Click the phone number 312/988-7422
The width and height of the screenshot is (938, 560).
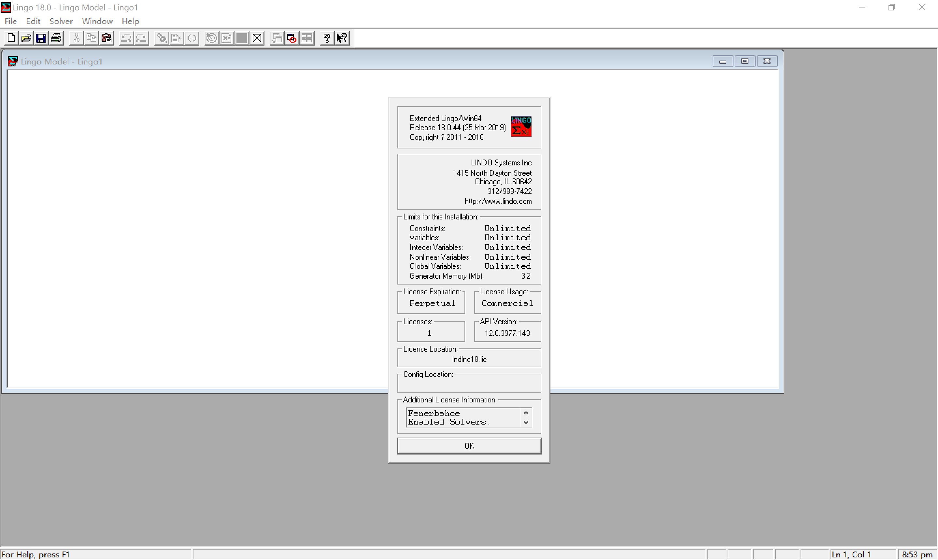(x=509, y=191)
